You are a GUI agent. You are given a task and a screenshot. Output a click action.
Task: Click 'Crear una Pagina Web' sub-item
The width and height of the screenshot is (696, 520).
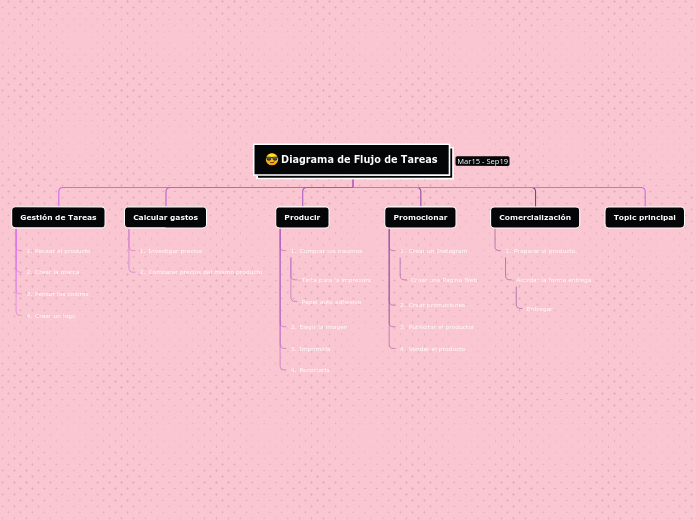(x=444, y=280)
